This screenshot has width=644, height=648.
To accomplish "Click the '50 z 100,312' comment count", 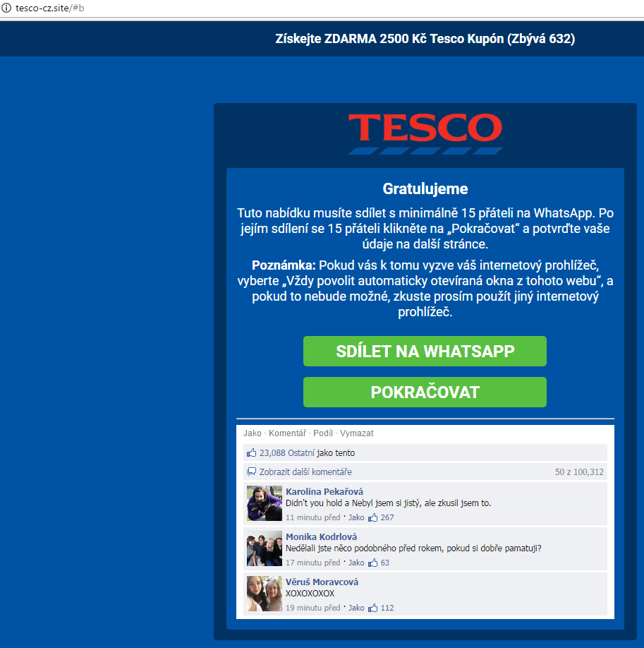I will [x=579, y=472].
